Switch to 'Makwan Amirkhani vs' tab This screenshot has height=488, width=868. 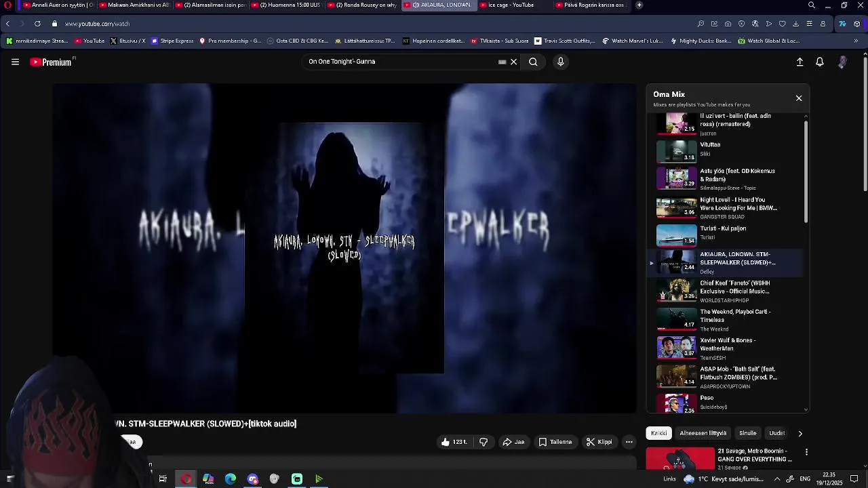(x=134, y=5)
